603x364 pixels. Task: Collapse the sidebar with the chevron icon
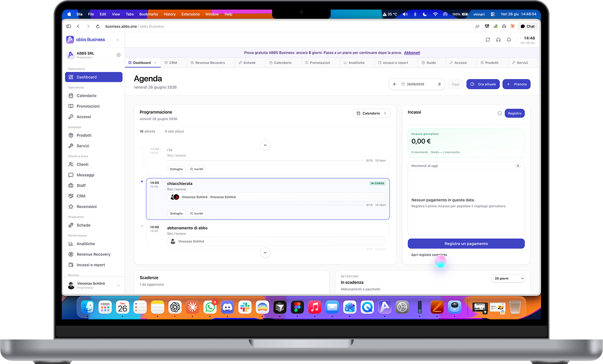pyautogui.click(x=118, y=40)
